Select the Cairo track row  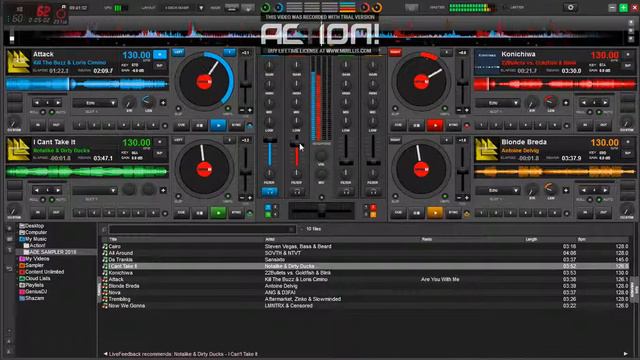[365, 247]
